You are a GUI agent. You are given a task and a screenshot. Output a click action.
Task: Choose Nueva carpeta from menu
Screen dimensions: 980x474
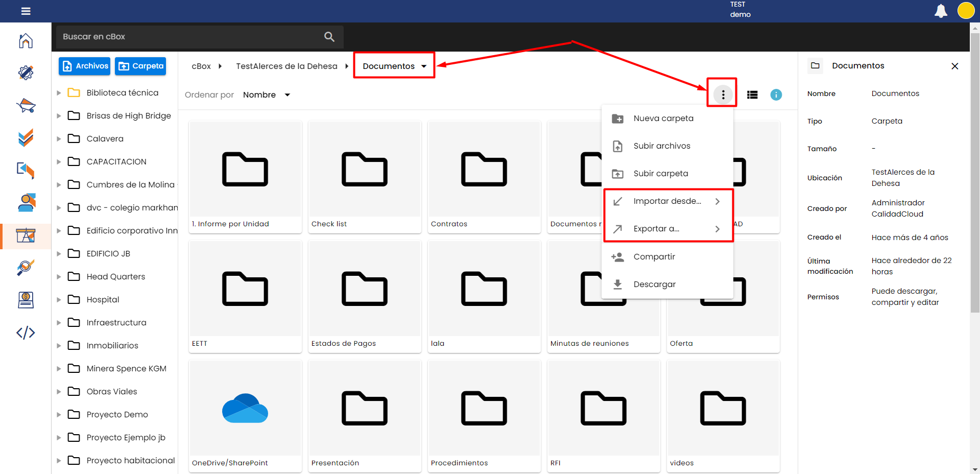point(667,118)
